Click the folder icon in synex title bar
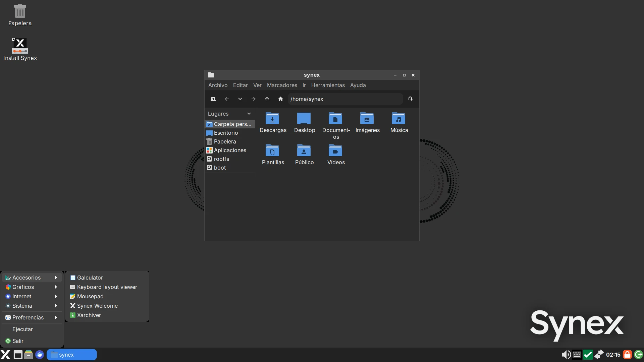 tap(211, 75)
